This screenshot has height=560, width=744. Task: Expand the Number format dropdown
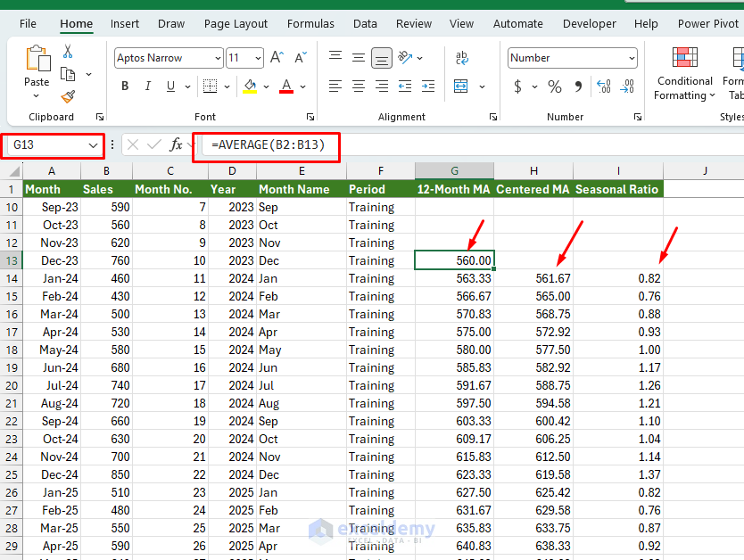pos(632,58)
